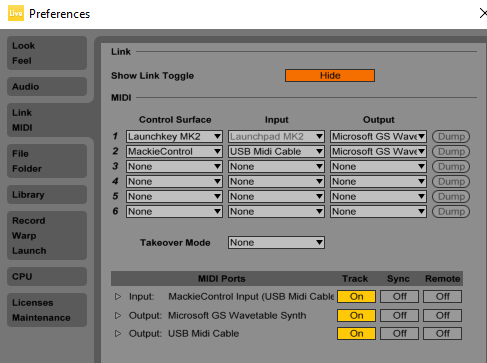Open Input dropdown in row 6
The height and width of the screenshot is (363, 487).
276,211
